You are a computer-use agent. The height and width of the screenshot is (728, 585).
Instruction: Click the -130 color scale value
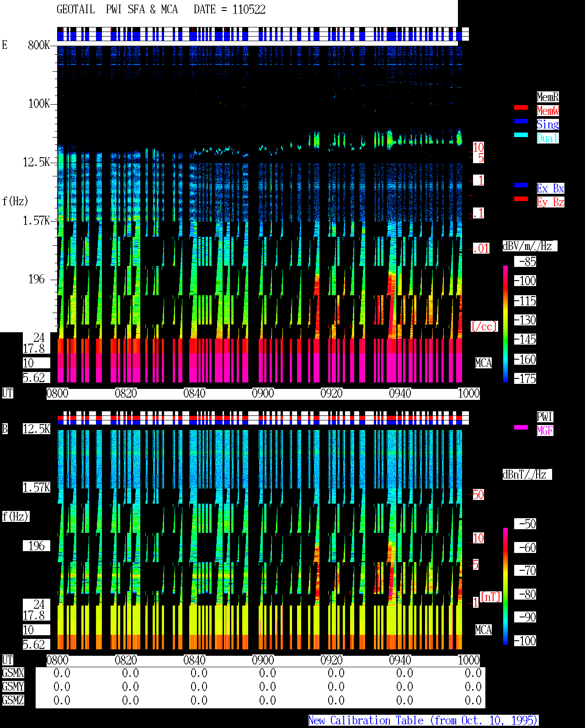click(x=525, y=320)
